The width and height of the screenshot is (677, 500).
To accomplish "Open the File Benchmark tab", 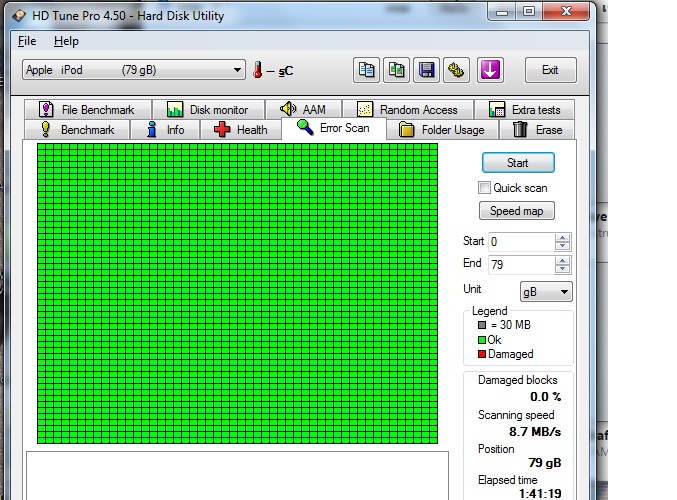I will tap(88, 110).
